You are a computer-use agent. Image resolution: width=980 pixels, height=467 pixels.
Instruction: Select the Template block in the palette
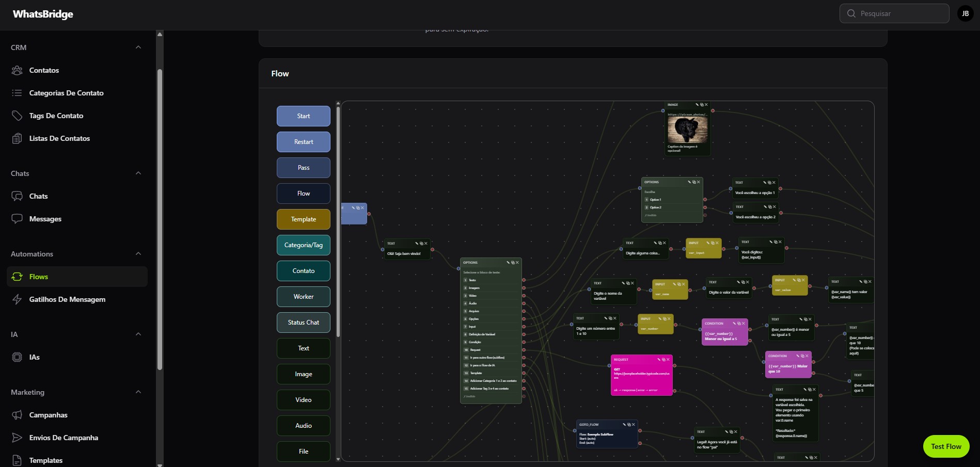(303, 219)
